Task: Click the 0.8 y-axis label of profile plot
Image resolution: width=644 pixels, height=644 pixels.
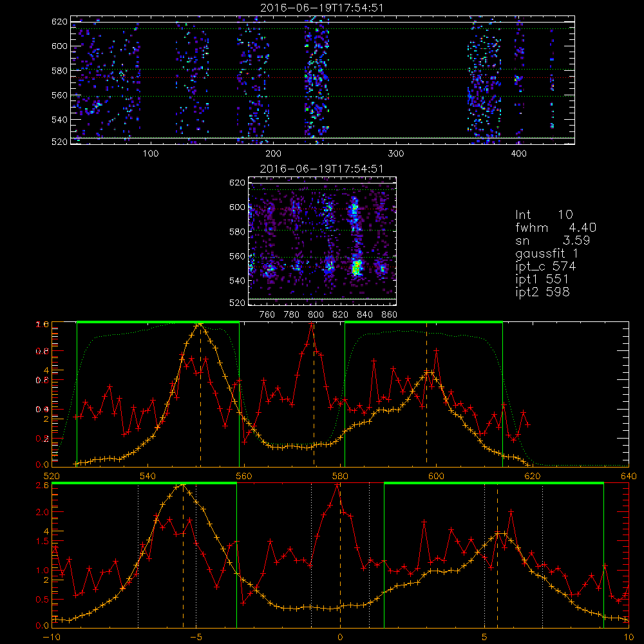Action: [x=43, y=351]
